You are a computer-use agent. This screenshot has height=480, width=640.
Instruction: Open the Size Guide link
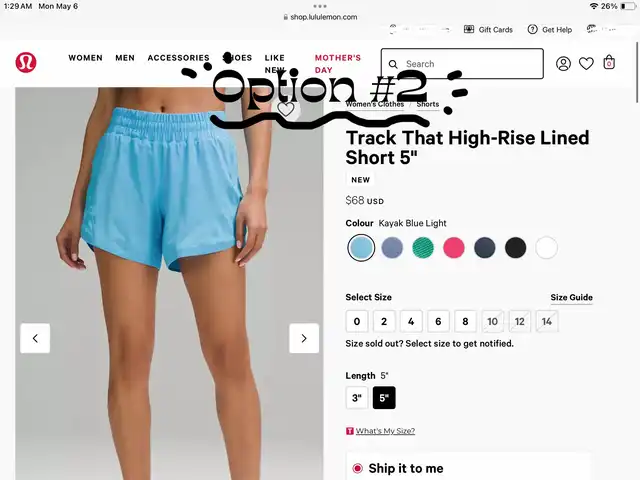[571, 298]
